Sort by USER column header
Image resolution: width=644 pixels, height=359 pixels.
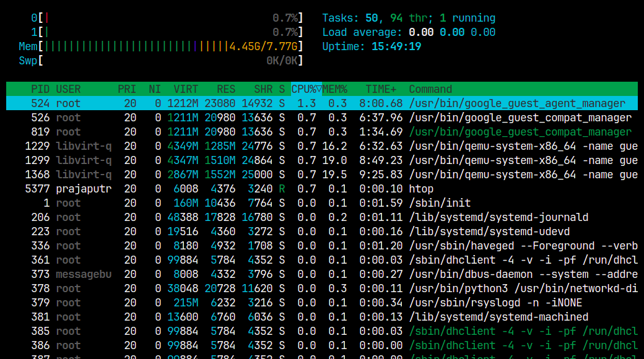click(x=68, y=89)
